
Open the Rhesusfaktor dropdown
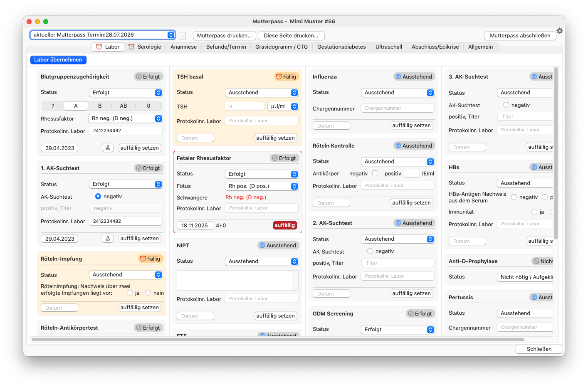126,118
